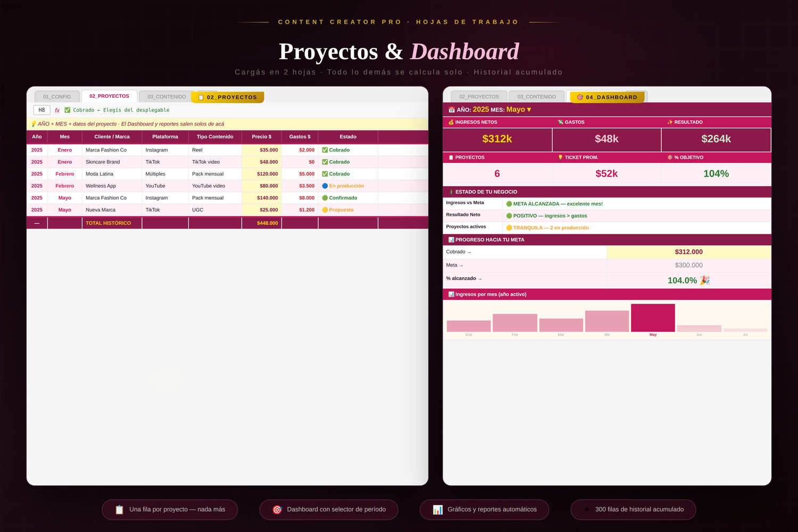Image resolution: width=798 pixels, height=532 pixels.
Task: Open the Mayo month selector dropdown
Action: [519, 110]
